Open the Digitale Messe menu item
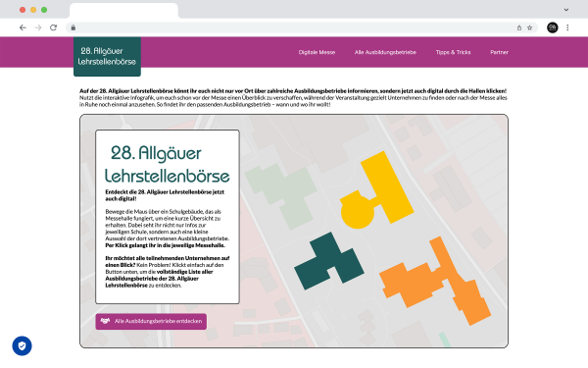 pos(317,52)
